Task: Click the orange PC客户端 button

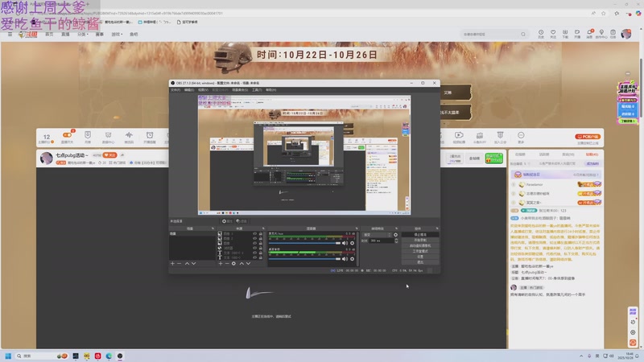Action: (x=588, y=137)
